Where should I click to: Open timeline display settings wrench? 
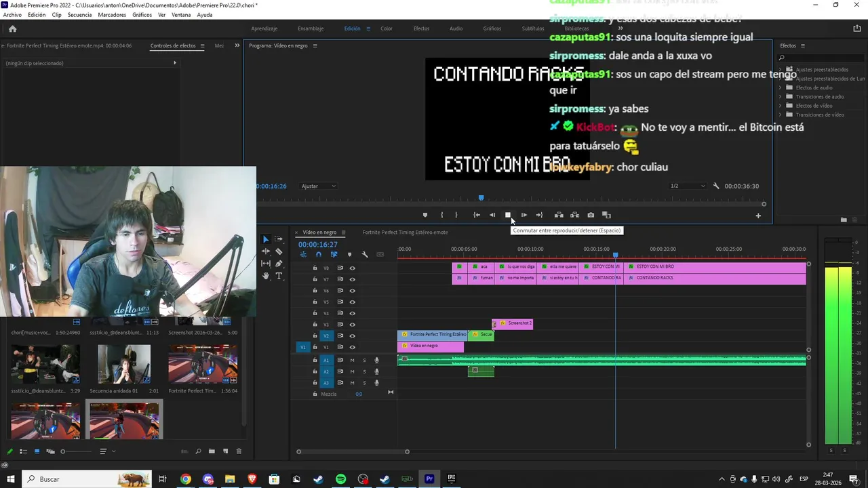click(365, 254)
